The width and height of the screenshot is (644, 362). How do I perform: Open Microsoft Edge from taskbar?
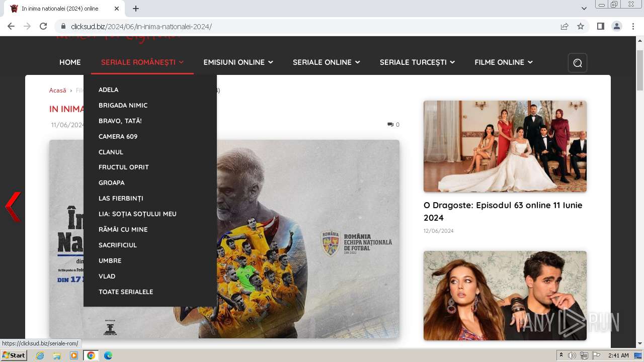click(x=108, y=355)
